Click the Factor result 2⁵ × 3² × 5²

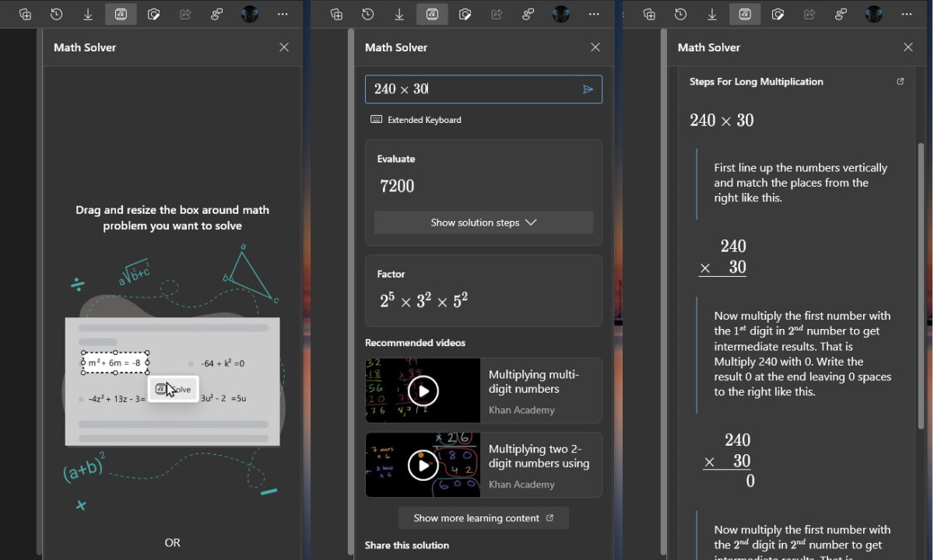click(424, 300)
